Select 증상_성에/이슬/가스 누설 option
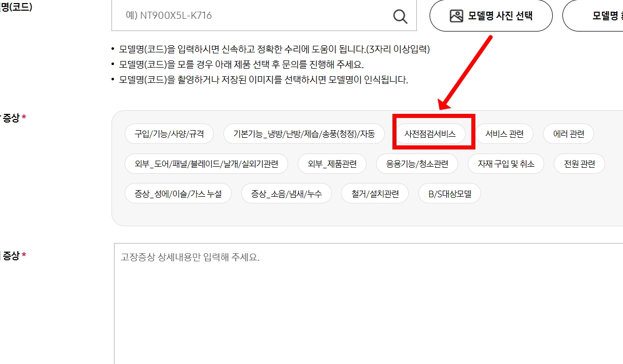The width and height of the screenshot is (623, 364). coord(178,193)
